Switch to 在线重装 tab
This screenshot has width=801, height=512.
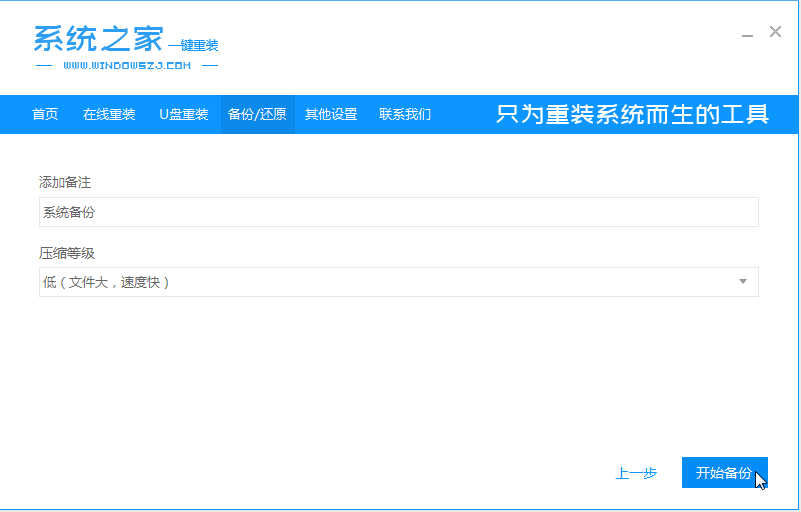point(109,114)
